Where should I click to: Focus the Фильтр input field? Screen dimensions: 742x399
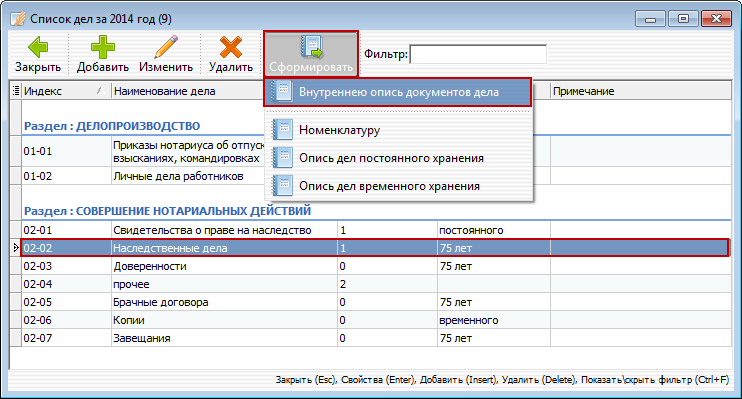click(478, 54)
